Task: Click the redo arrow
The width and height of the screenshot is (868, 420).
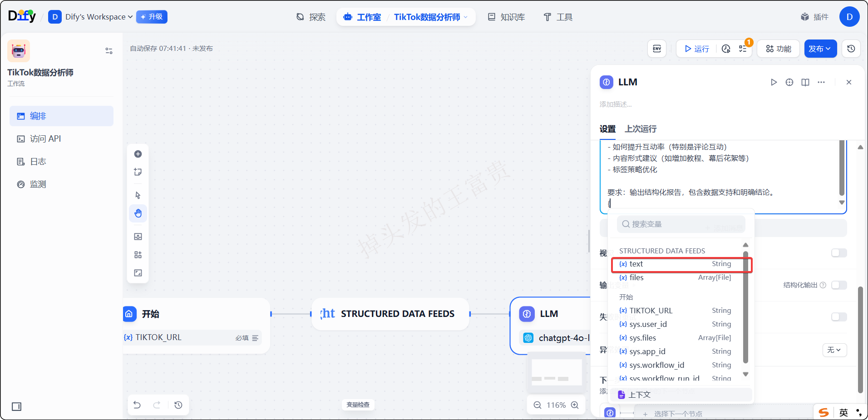Action: pos(157,405)
